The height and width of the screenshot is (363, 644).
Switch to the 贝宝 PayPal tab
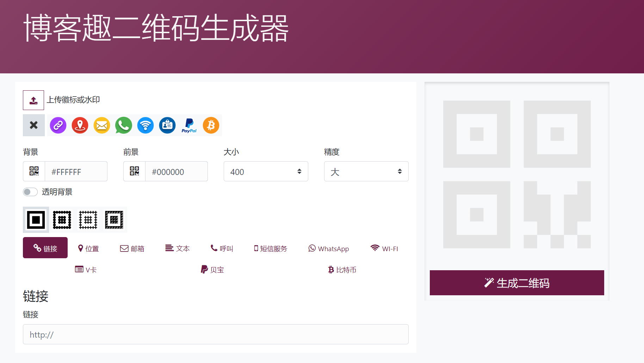coord(212,270)
